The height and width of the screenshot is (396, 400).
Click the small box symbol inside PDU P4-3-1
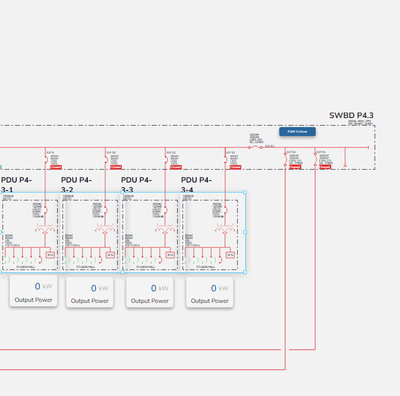click(x=50, y=255)
